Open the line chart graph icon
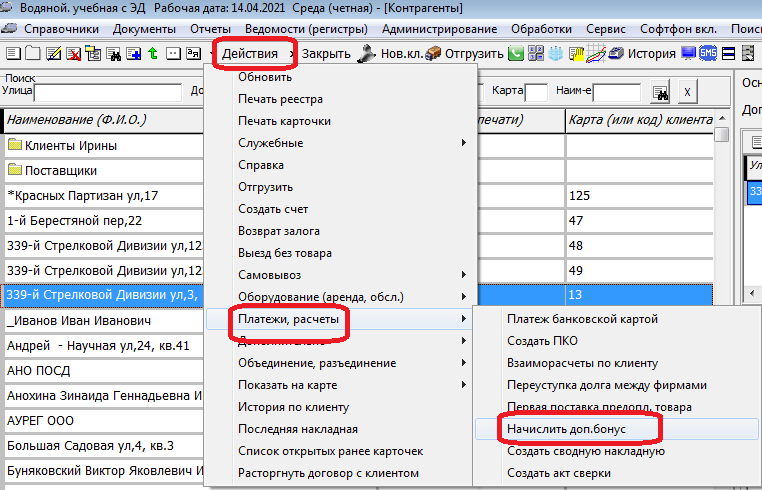Image resolution: width=762 pixels, height=490 pixels. pyautogui.click(x=598, y=53)
